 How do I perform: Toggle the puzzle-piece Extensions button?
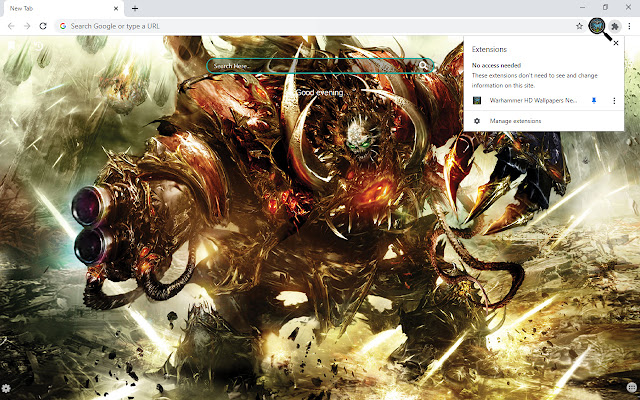coord(615,27)
